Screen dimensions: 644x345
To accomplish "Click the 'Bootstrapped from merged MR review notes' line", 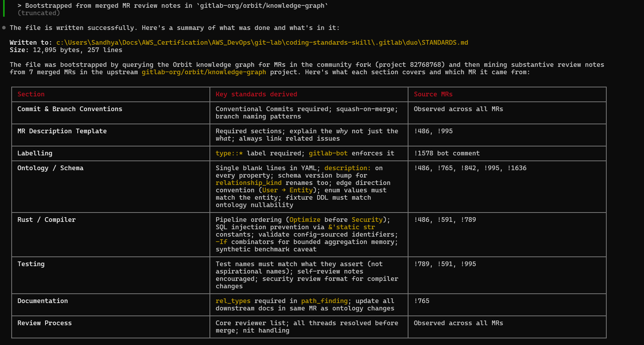I will [173, 6].
